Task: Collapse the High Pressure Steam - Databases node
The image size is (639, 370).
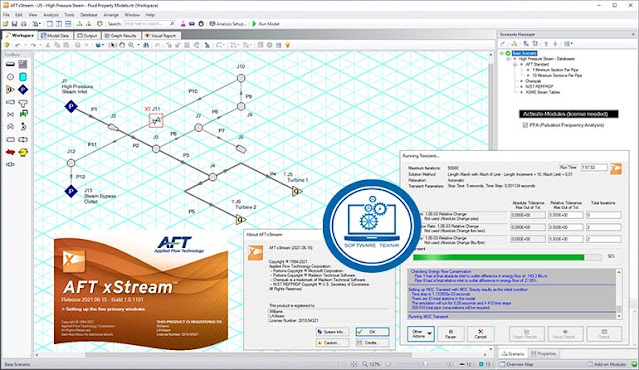Action: click(x=509, y=59)
